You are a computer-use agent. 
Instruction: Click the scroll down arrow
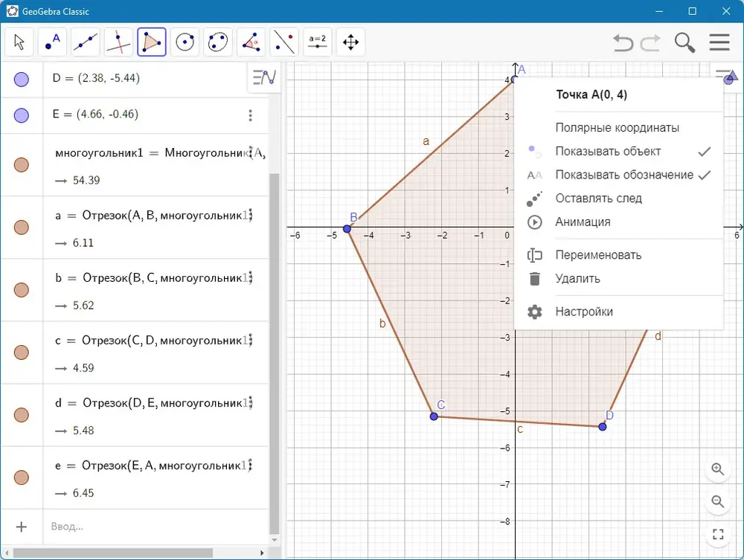coord(275,540)
